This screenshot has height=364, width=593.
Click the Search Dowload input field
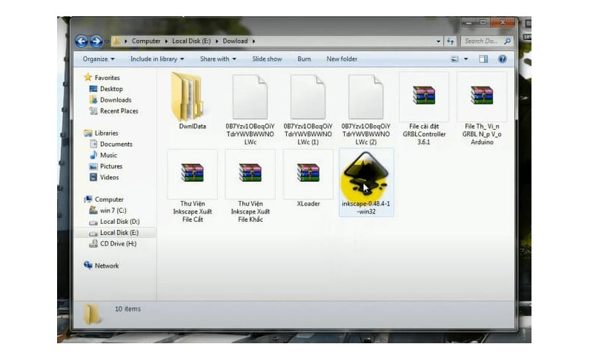(x=483, y=42)
